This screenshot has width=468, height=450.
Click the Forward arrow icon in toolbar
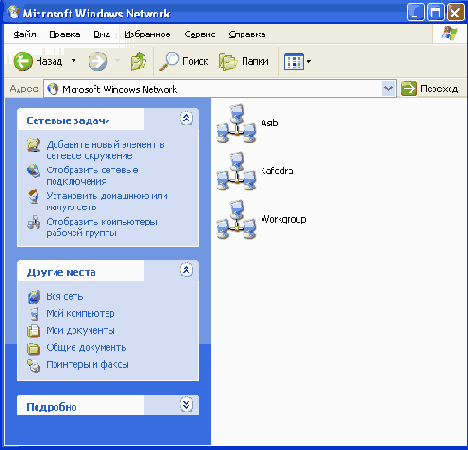(98, 61)
